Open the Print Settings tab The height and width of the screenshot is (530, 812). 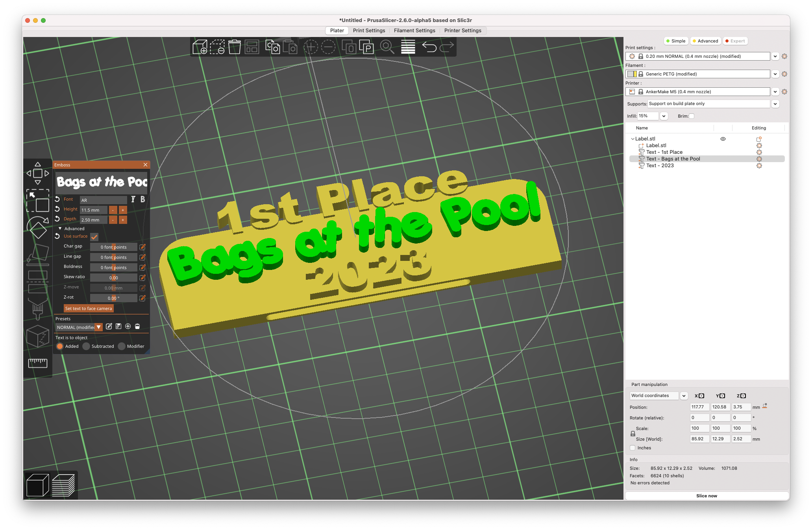pos(369,30)
